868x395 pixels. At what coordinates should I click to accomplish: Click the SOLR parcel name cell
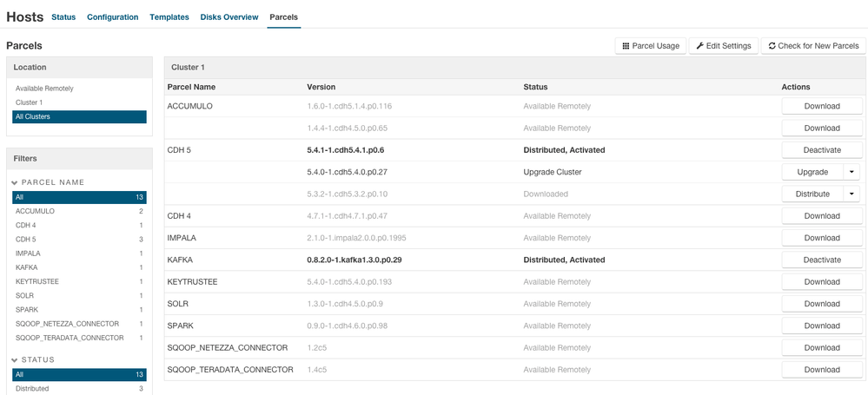(x=178, y=304)
